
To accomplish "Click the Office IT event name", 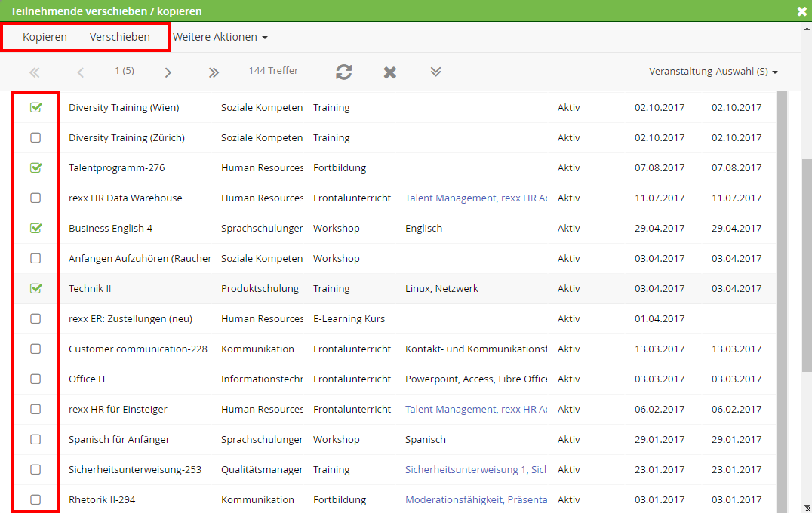I will (88, 379).
